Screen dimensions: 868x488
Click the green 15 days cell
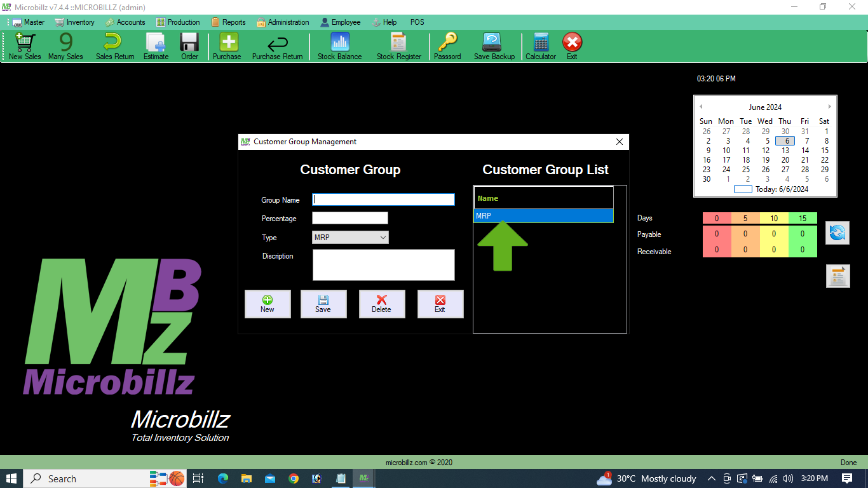click(803, 219)
